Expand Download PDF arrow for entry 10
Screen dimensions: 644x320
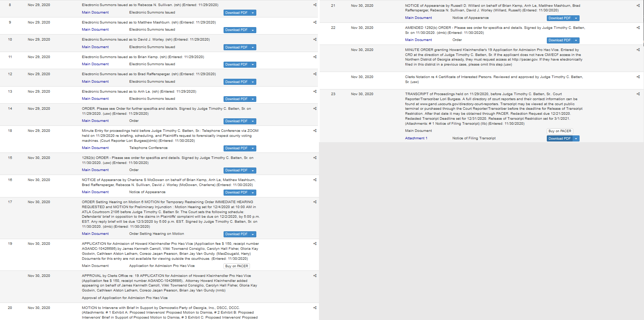pos(253,47)
